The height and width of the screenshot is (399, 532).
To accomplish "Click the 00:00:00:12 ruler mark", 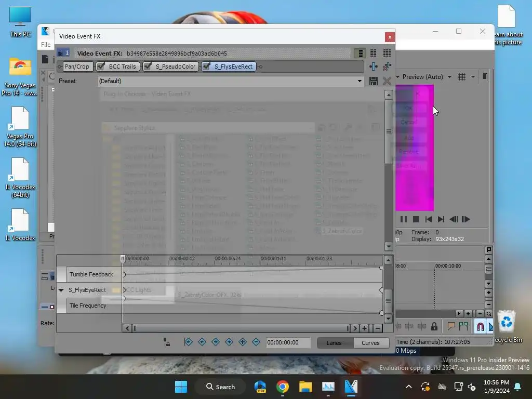I will point(182,259).
